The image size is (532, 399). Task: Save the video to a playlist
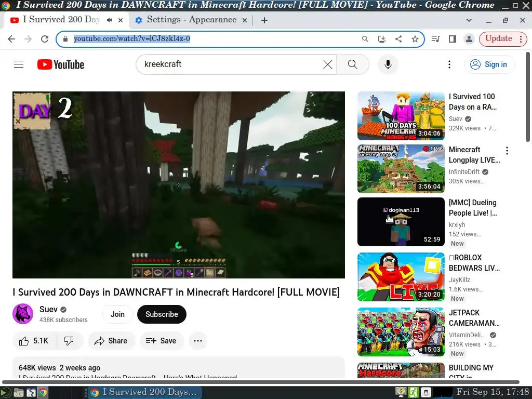pos(161,341)
